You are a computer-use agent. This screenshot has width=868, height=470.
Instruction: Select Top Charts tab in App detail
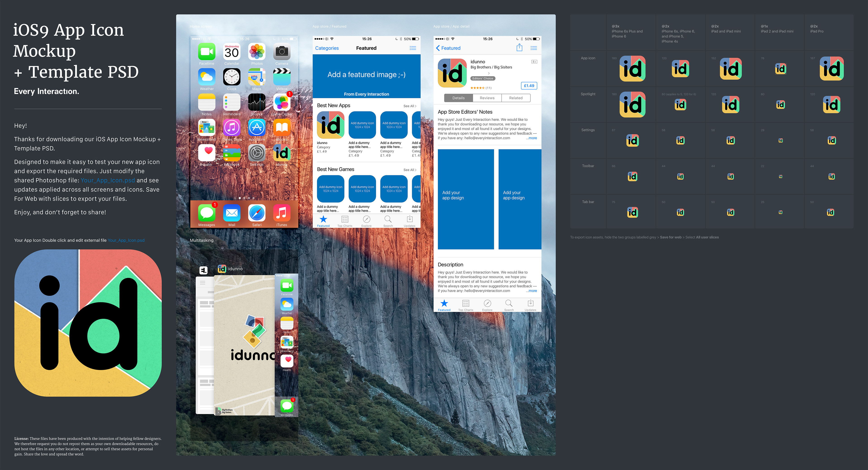(466, 305)
